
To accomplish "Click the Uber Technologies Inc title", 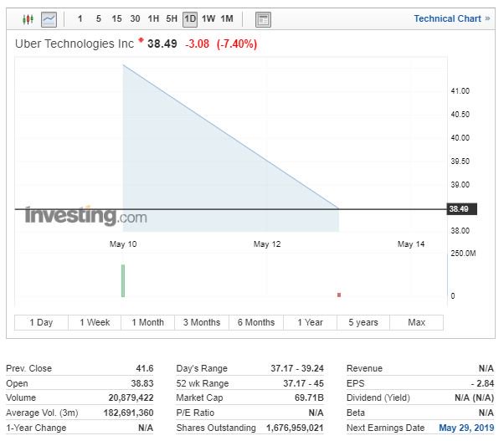I will tap(75, 44).
